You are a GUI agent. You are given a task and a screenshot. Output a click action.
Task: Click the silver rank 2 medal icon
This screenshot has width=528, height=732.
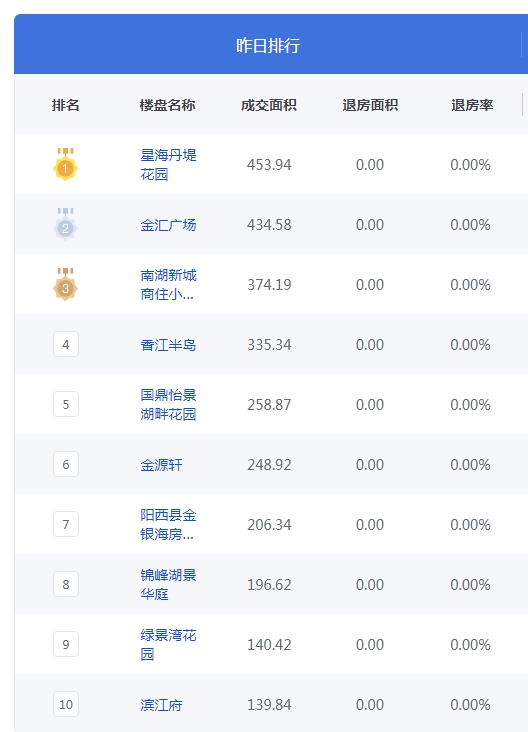click(x=65, y=224)
